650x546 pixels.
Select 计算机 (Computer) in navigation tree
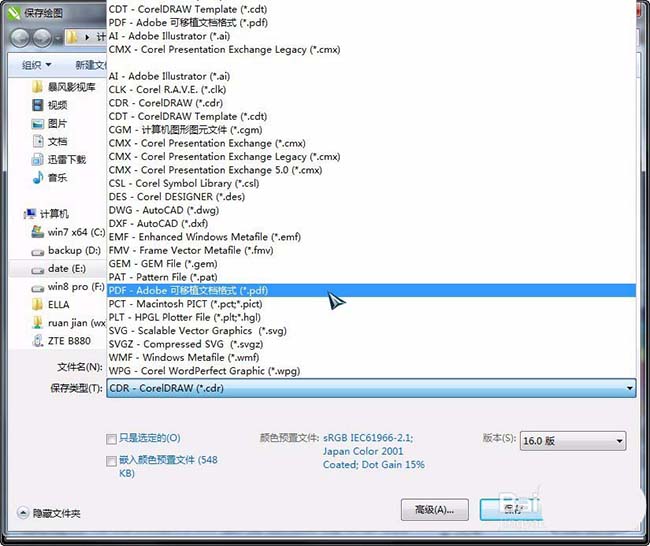46,214
